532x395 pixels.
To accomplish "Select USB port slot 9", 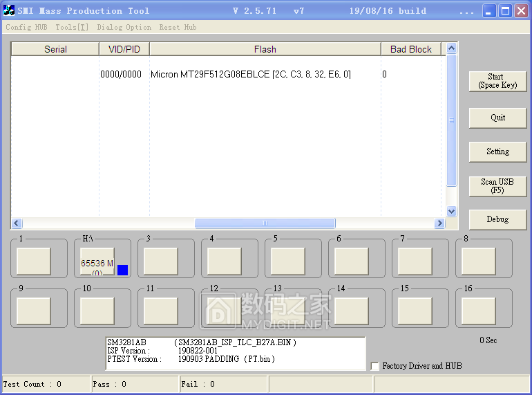I will click(33, 311).
